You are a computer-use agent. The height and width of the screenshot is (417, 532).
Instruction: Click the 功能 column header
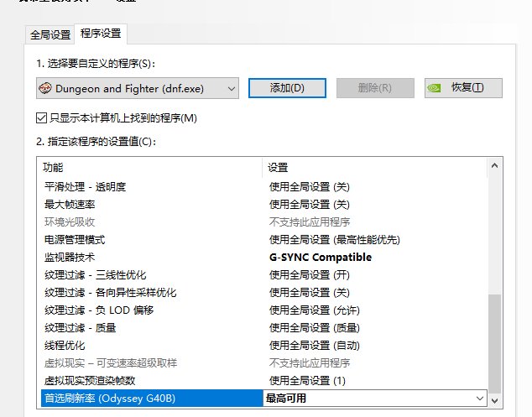[x=149, y=167]
